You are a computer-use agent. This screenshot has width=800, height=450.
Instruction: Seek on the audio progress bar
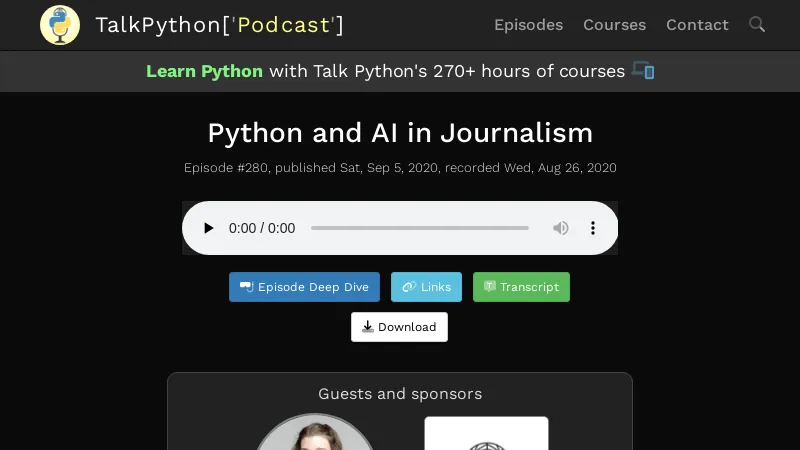coord(419,228)
